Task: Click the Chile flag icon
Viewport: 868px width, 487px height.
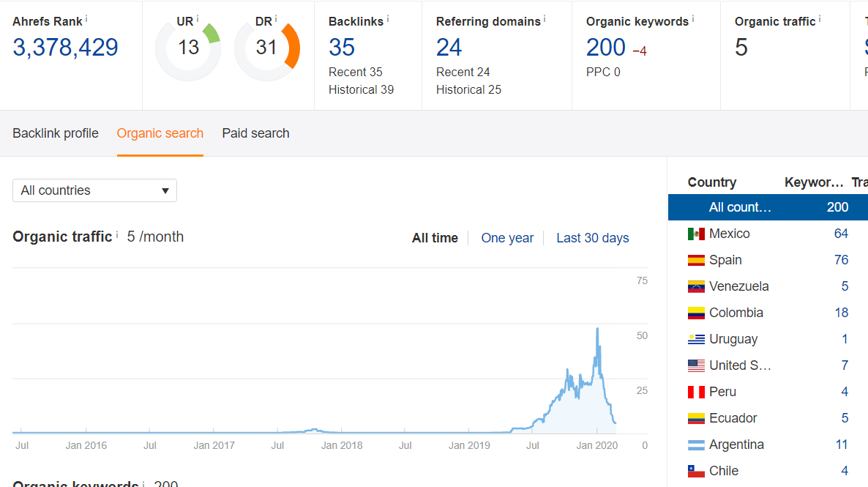Action: coord(696,471)
